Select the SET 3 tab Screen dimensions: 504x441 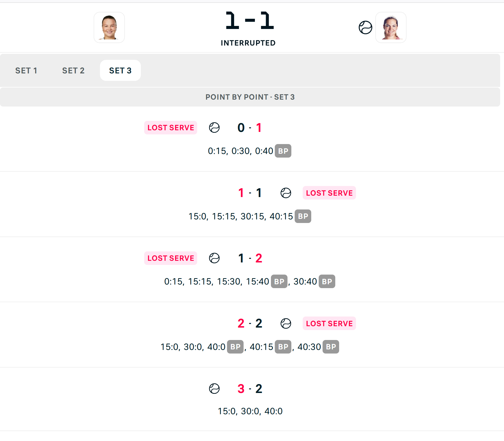[x=120, y=70]
